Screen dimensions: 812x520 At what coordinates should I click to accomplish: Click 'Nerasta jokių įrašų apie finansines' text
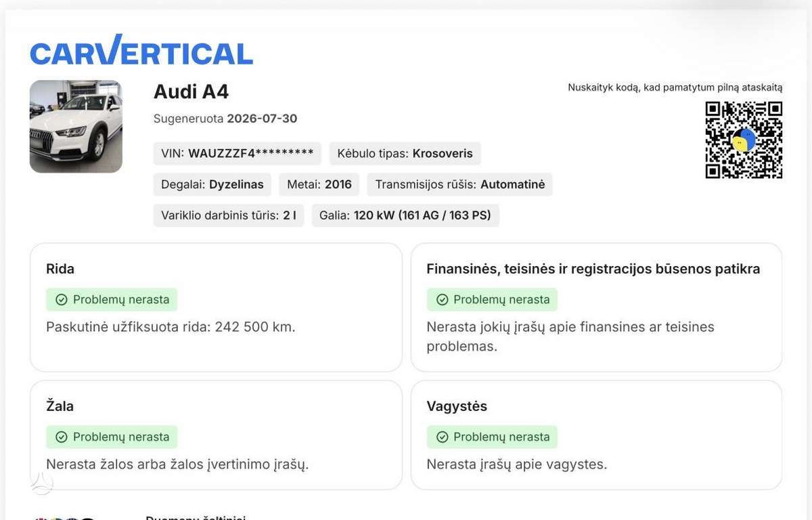[x=570, y=337]
